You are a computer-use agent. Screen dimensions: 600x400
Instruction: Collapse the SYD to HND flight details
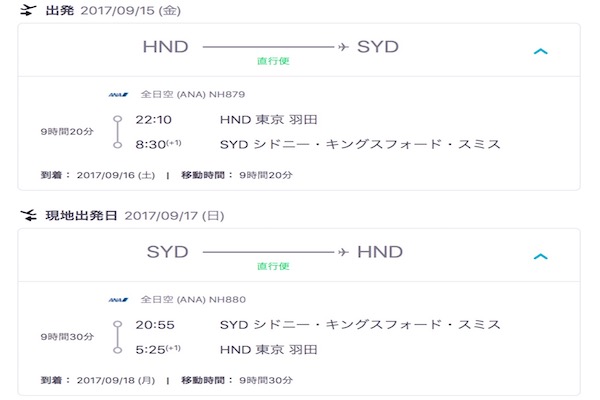(541, 256)
